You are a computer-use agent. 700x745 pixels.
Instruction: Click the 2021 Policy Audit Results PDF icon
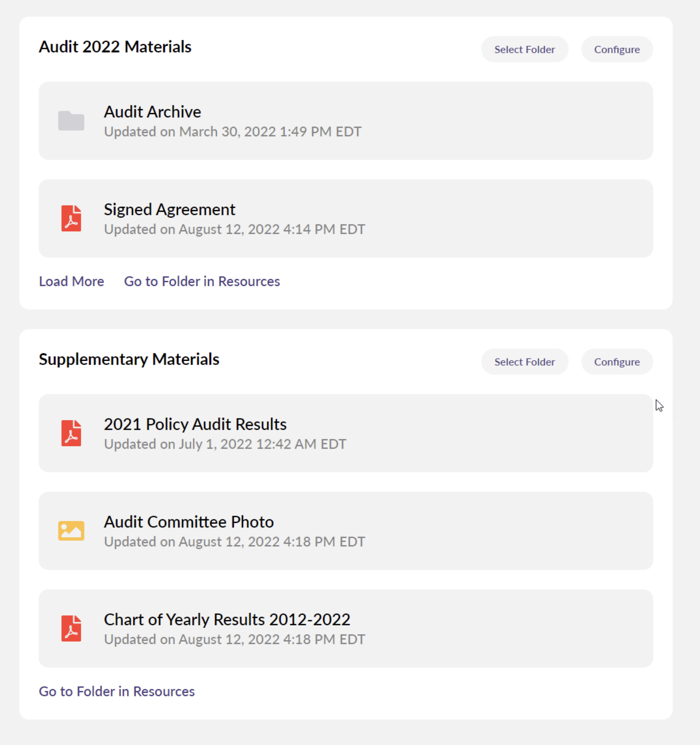(x=71, y=433)
